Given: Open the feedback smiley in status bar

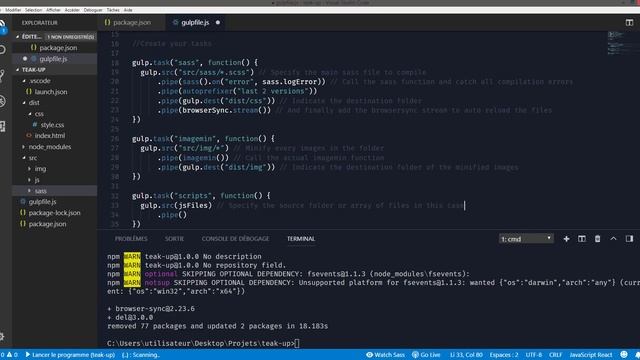Looking at the screenshot, I should pyautogui.click(x=624, y=355).
